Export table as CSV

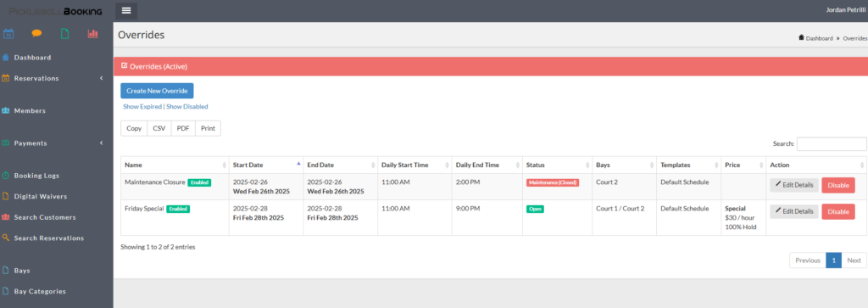tap(159, 128)
